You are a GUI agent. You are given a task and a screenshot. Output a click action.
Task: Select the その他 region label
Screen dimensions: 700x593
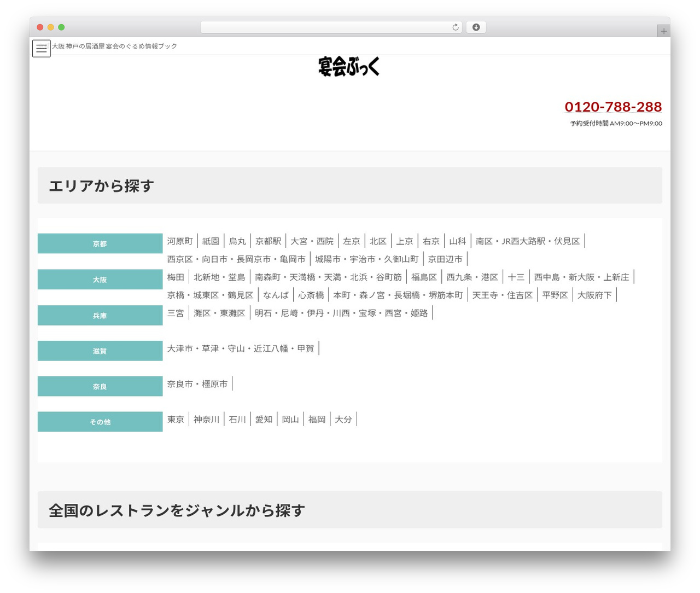(x=100, y=422)
